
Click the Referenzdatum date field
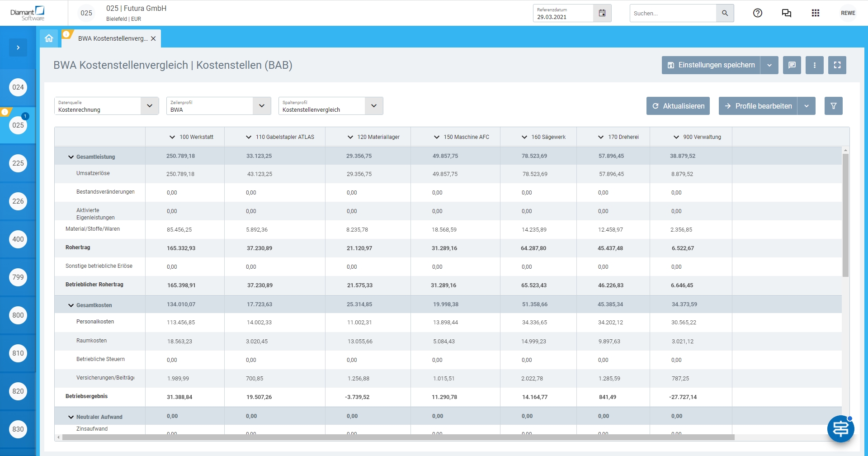coord(563,13)
